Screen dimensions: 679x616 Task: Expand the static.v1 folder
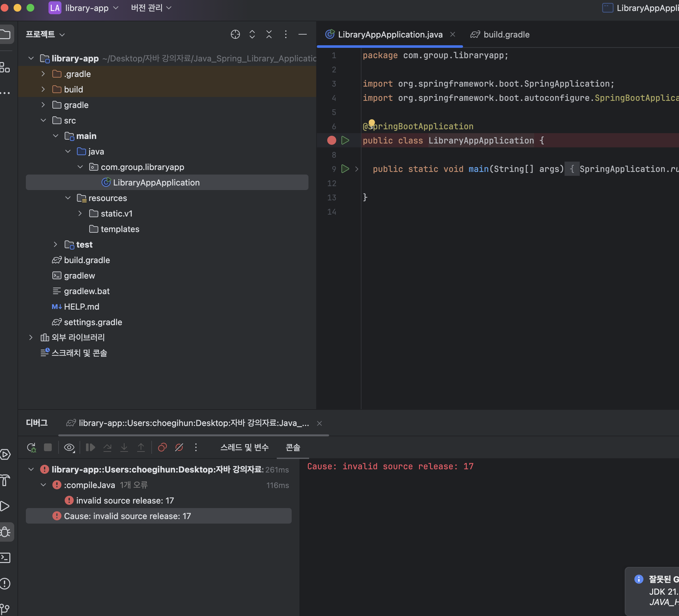80,213
